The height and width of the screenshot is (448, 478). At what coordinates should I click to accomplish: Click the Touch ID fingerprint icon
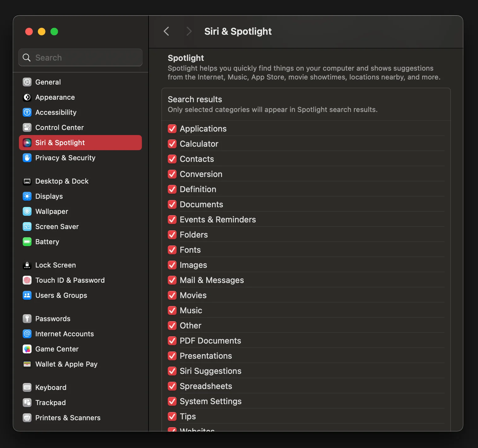(27, 280)
